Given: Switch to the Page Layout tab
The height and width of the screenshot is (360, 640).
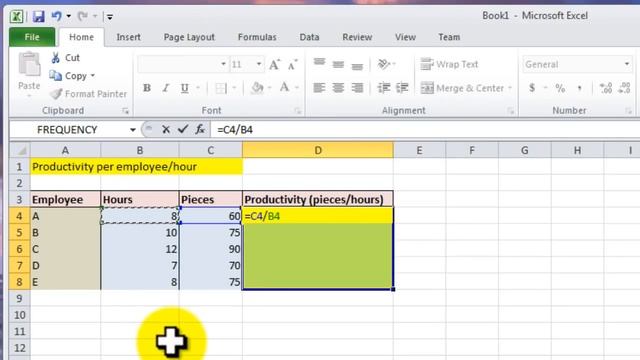Looking at the screenshot, I should (x=189, y=37).
